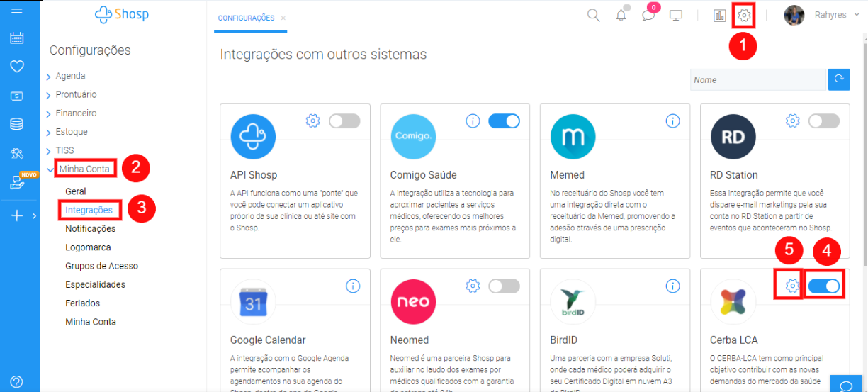Open the notifications bell icon
This screenshot has width=868, height=392.
[621, 16]
